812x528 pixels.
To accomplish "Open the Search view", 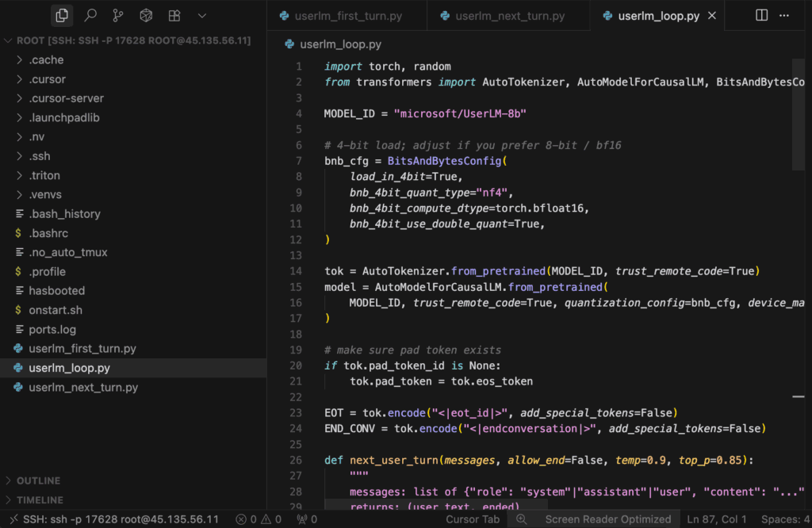I will pyautogui.click(x=90, y=15).
